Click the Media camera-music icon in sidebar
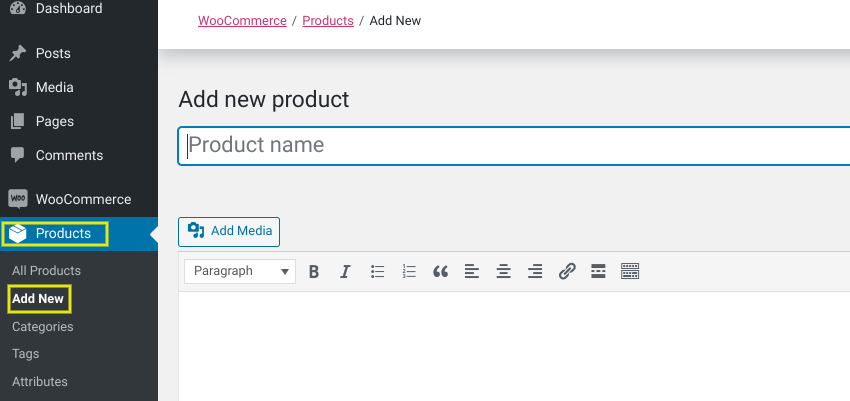Viewport: 850px width, 401px height. tap(18, 87)
